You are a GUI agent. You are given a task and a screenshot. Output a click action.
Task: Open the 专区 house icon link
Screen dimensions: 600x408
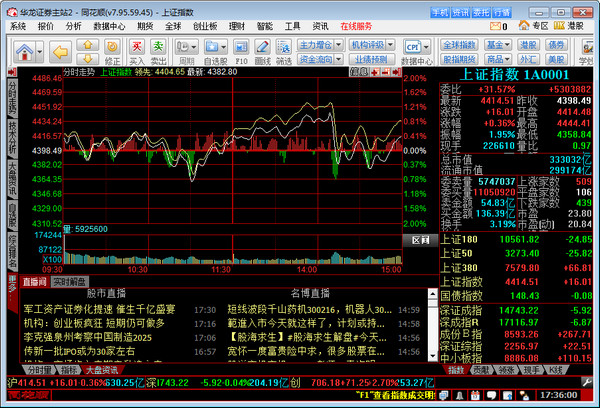534,26
